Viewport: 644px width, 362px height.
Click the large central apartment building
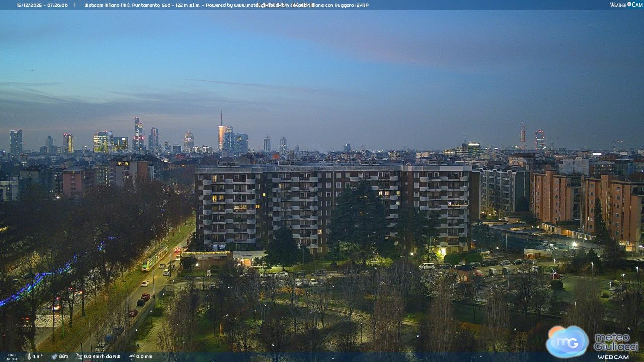tap(332, 206)
